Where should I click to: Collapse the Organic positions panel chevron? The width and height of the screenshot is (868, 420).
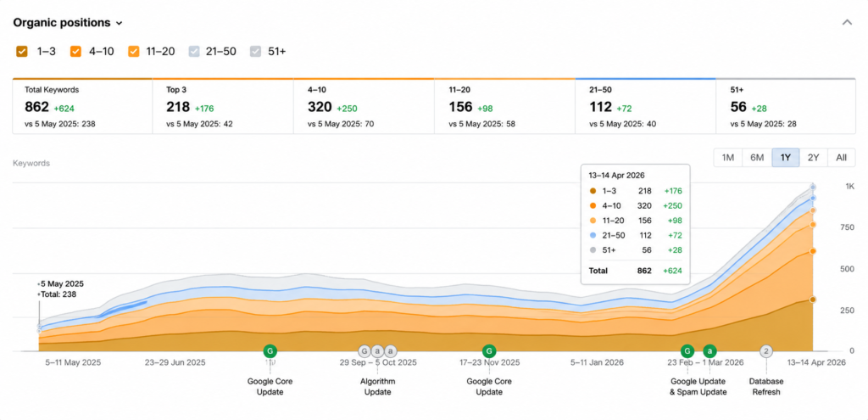847,23
